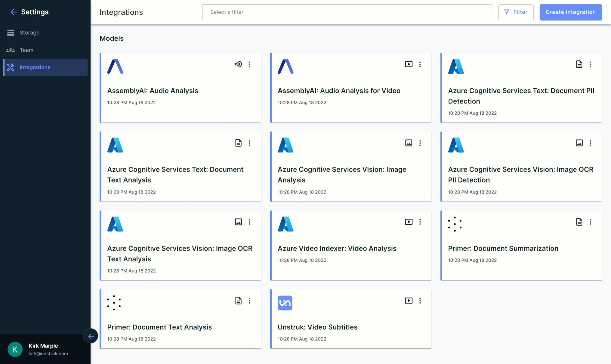Image resolution: width=611 pixels, height=364 pixels.
Task: Click video icon on Azure Video Indexer card
Action: pos(409,222)
